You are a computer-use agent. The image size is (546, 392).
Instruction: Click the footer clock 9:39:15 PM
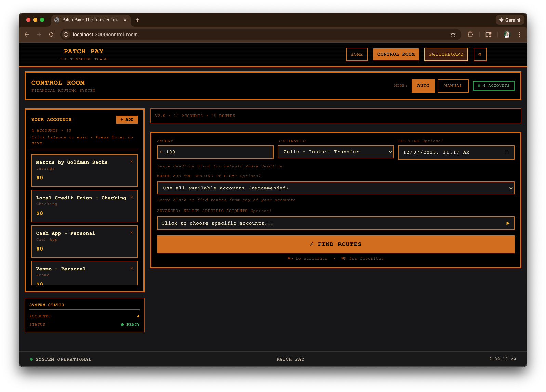(503, 359)
